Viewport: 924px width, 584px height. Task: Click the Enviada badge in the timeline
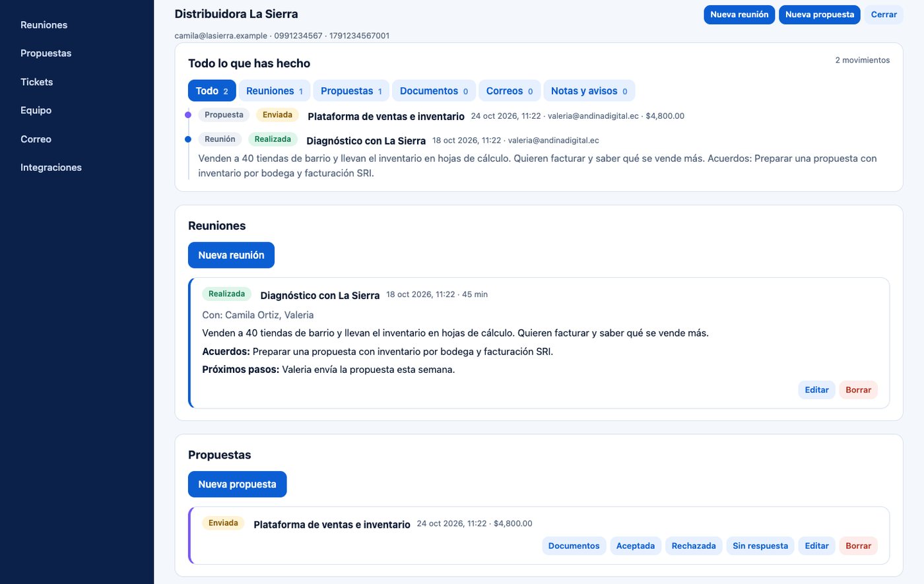pos(277,115)
